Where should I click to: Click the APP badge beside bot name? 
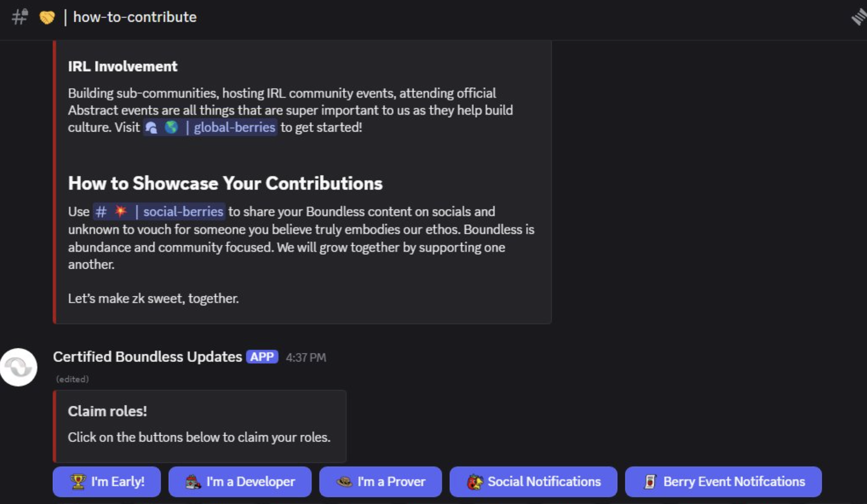(x=262, y=357)
